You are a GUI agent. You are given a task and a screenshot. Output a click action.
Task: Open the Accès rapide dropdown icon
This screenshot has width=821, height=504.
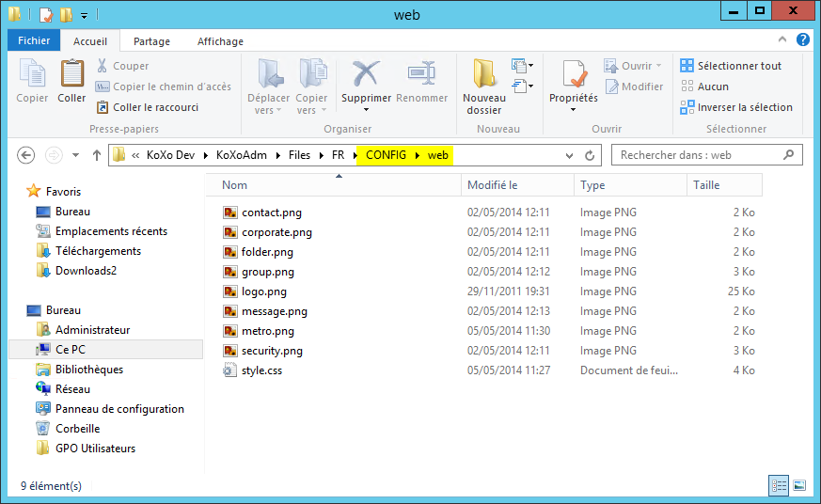point(523,86)
